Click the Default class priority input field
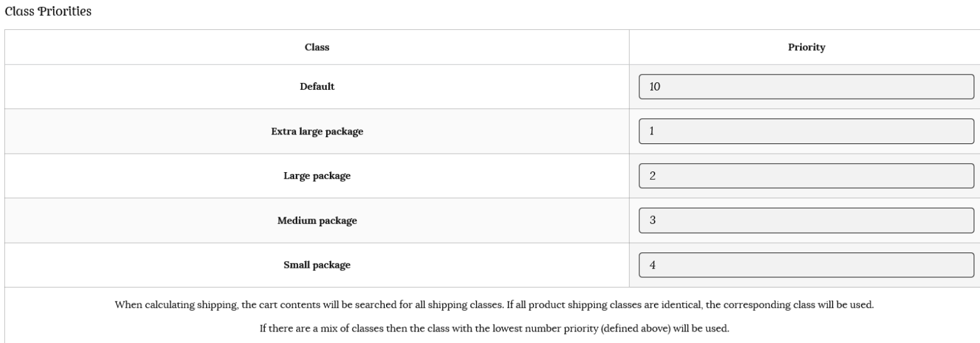The width and height of the screenshot is (980, 343). tap(806, 87)
